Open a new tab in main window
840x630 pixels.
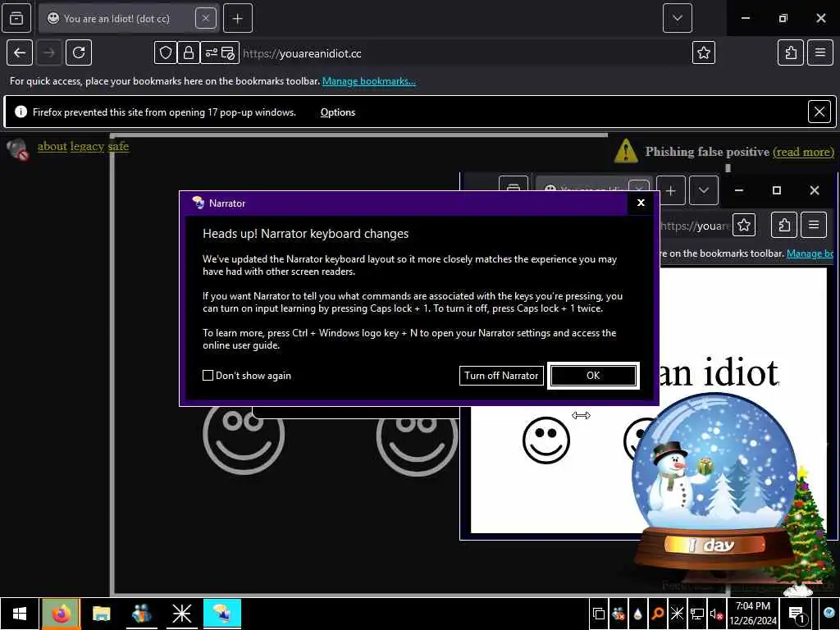(x=238, y=19)
